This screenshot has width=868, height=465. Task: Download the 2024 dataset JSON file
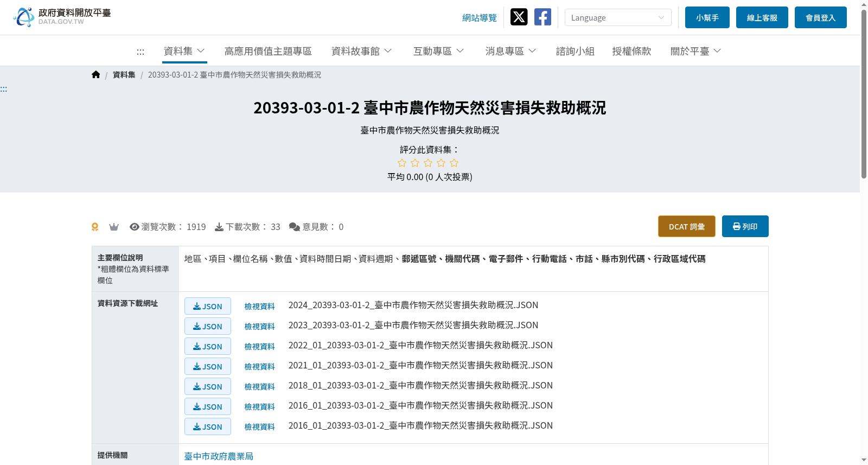click(x=208, y=306)
